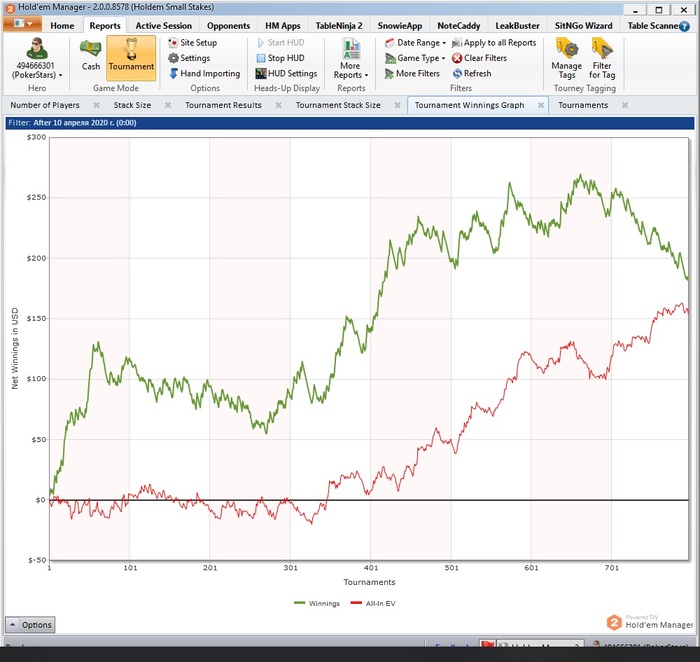Screen dimensions: 700x662
Task: Click the help question mark icon
Action: (x=684, y=26)
